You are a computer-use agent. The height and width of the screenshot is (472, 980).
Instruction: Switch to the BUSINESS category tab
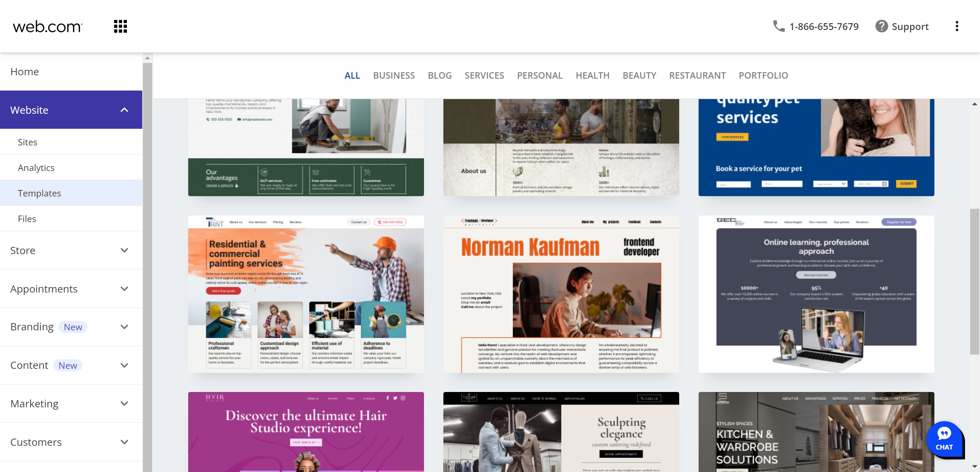pyautogui.click(x=394, y=75)
